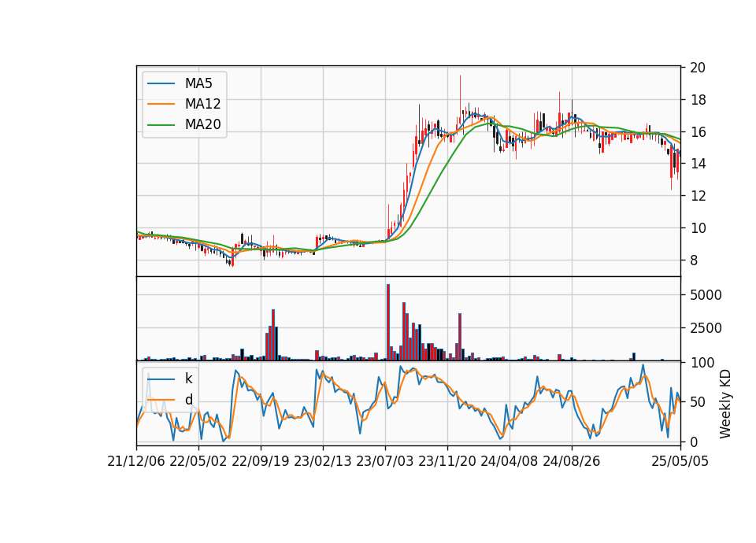This screenshot has width=756, height=543.
Task: Click the price axis value 10
Action: (698, 228)
